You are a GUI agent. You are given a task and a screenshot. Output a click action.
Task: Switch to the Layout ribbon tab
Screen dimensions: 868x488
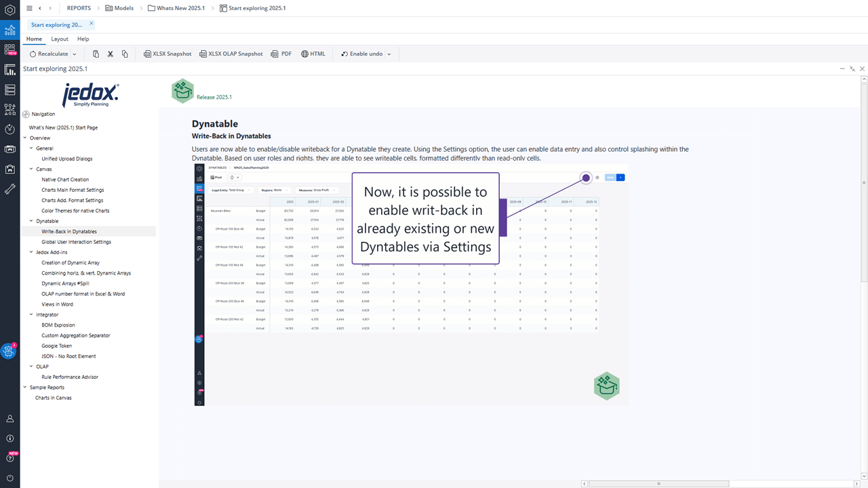click(60, 39)
